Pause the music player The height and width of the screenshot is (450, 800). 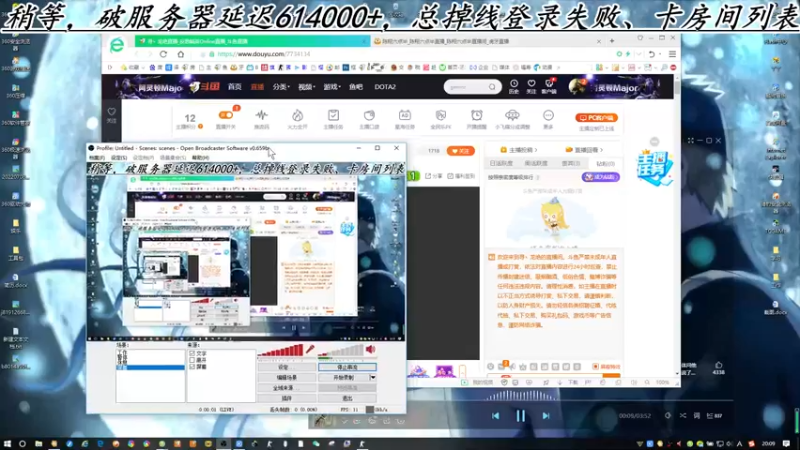click(520, 416)
